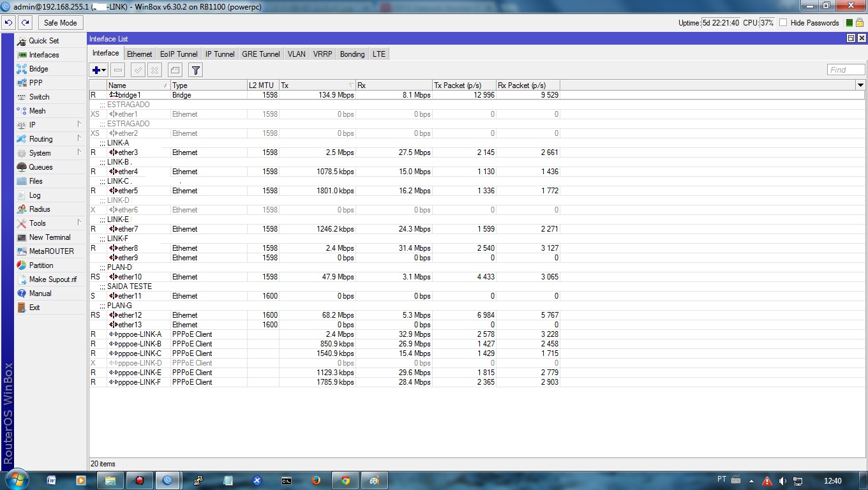Switch to the LTE tab
The image size is (868, 490).
(x=379, y=54)
